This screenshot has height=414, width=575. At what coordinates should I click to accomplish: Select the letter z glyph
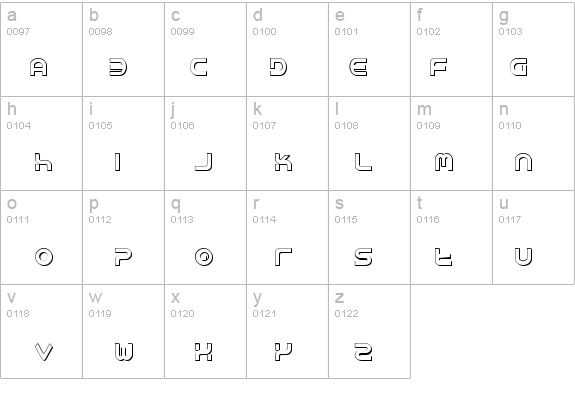tap(363, 352)
